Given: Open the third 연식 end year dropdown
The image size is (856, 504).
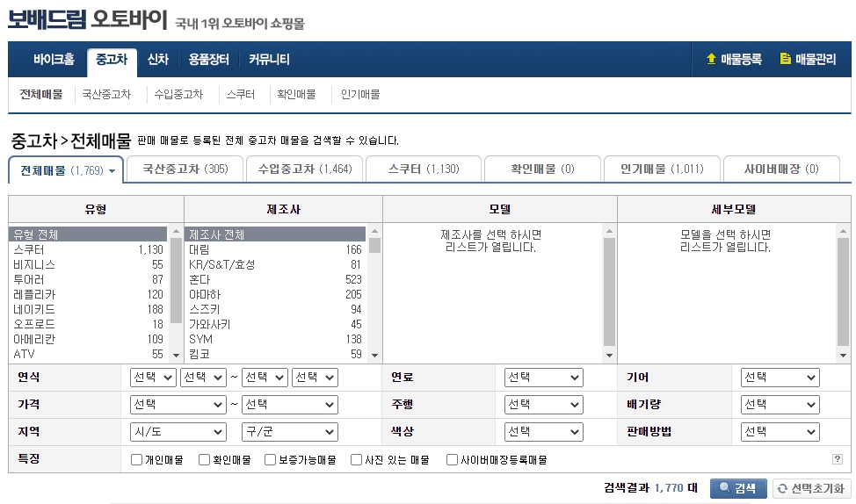Looking at the screenshot, I should [265, 378].
